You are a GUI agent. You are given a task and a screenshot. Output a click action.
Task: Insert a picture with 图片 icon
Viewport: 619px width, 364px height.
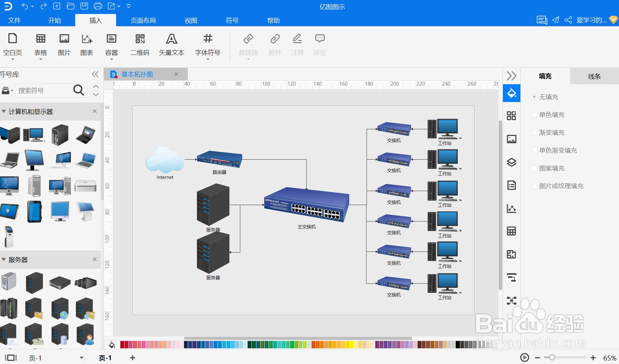pos(64,45)
